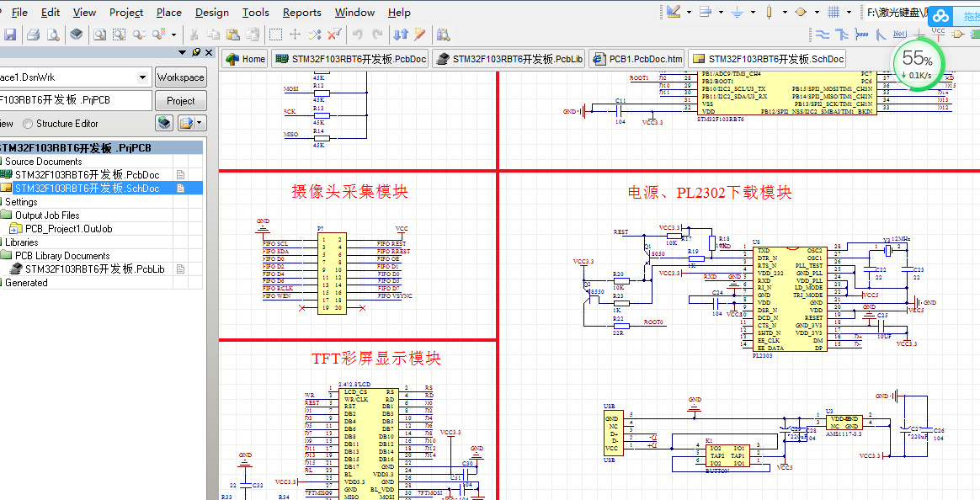Image resolution: width=980 pixels, height=500 pixels.
Task: Click the Project button
Action: (181, 101)
